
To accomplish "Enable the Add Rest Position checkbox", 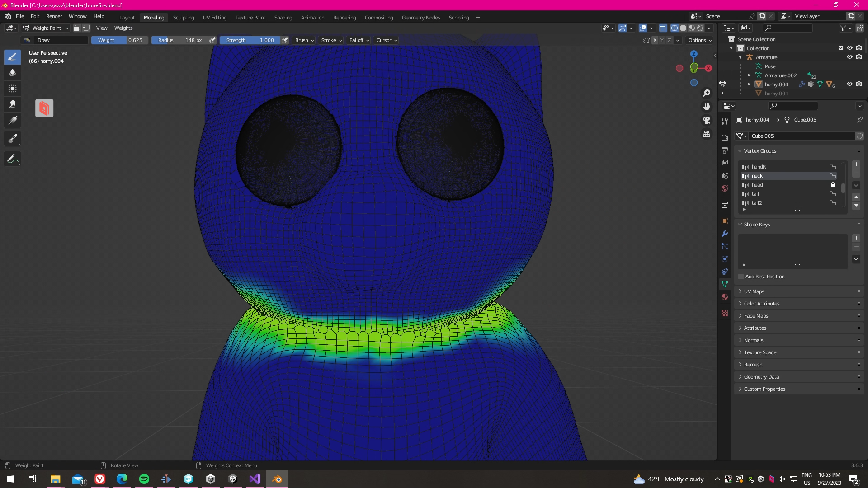I will [x=741, y=277].
